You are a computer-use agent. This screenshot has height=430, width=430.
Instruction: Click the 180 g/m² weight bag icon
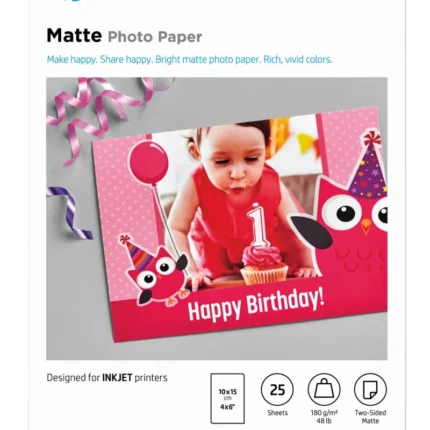tap(324, 390)
